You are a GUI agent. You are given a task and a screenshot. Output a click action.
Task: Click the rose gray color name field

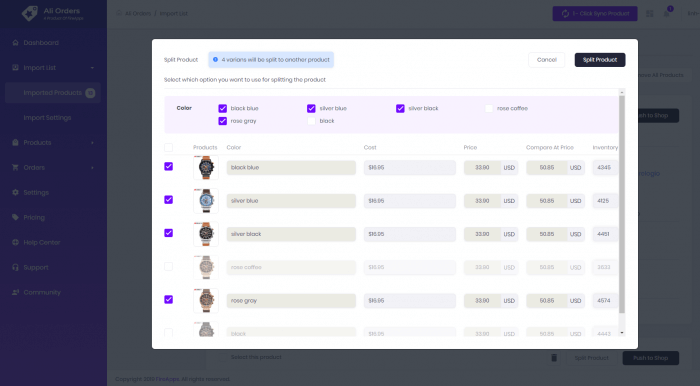tap(291, 300)
